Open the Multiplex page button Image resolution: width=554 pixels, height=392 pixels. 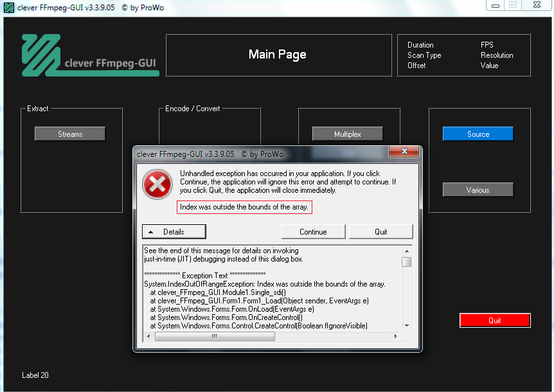(x=347, y=134)
